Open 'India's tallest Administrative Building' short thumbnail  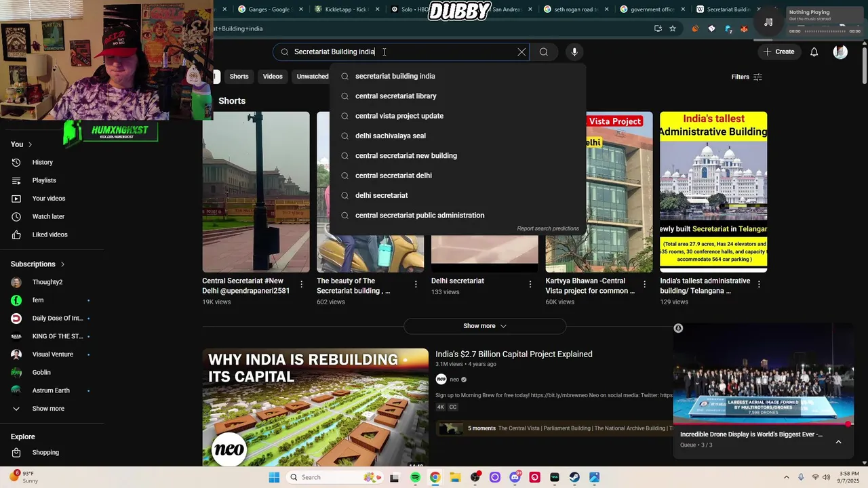[x=713, y=192]
